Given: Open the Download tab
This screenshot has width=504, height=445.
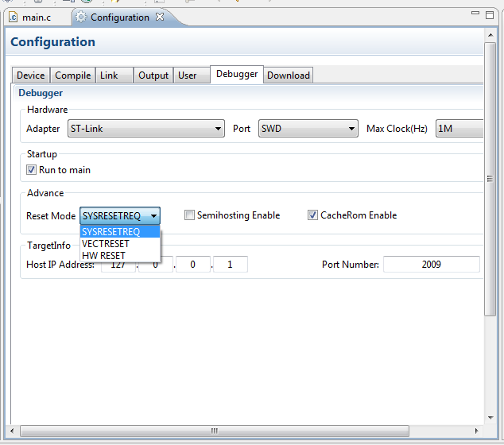Looking at the screenshot, I should 289,75.
